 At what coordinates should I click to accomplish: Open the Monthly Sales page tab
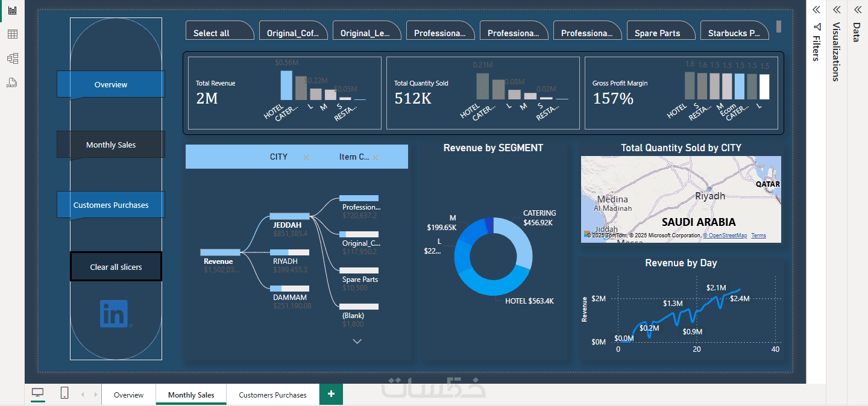pos(191,395)
